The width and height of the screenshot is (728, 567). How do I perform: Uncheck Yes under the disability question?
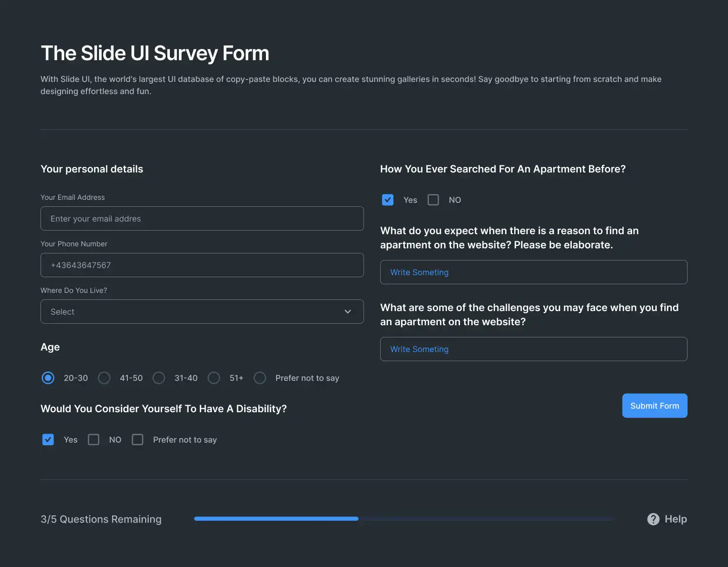point(48,440)
